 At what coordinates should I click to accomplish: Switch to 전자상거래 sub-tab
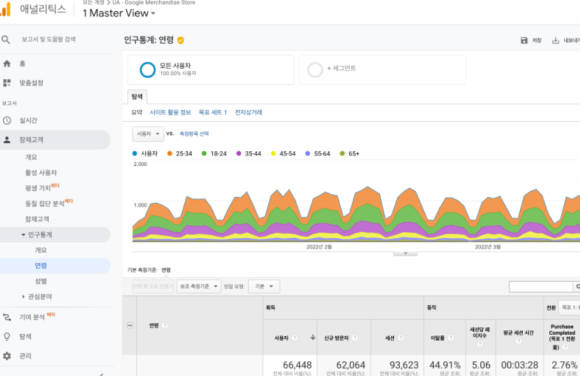coord(249,113)
